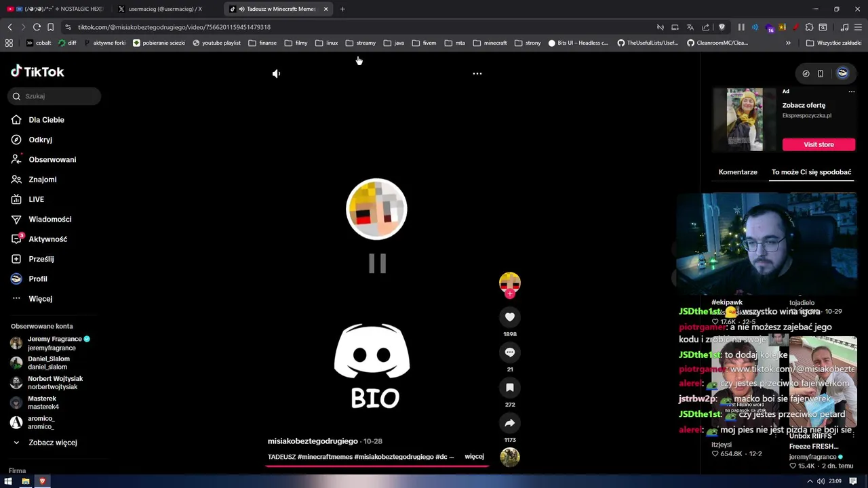Click the browser share icon
The width and height of the screenshot is (868, 488).
tap(705, 27)
